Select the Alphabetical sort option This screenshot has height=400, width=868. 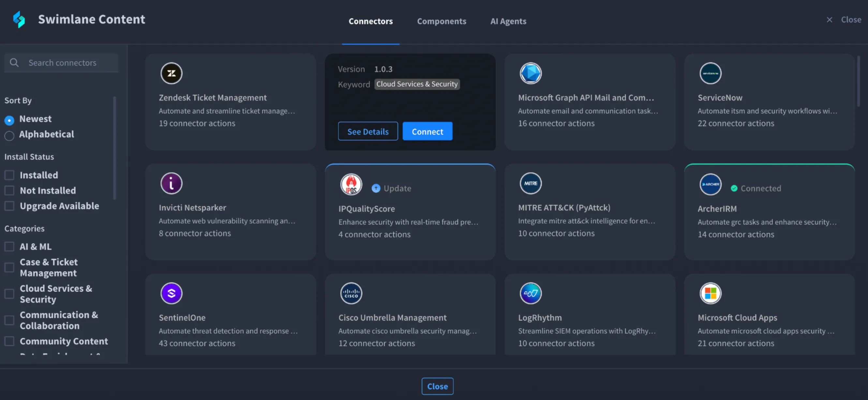coord(9,136)
